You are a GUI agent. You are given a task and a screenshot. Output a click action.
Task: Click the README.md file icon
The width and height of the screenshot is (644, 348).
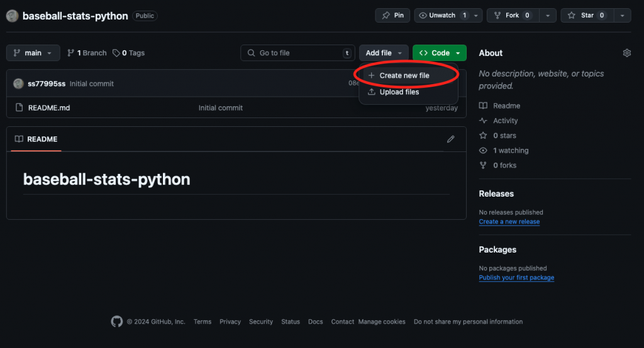click(x=19, y=107)
